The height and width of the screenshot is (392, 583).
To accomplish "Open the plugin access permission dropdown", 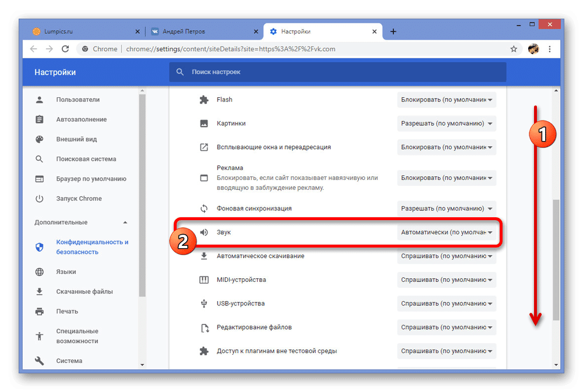I will click(x=447, y=351).
